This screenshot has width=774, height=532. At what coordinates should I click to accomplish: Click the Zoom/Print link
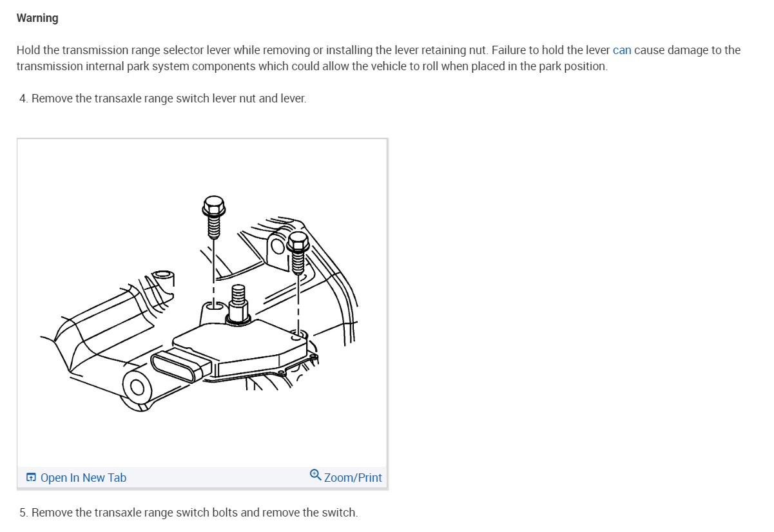(x=345, y=477)
